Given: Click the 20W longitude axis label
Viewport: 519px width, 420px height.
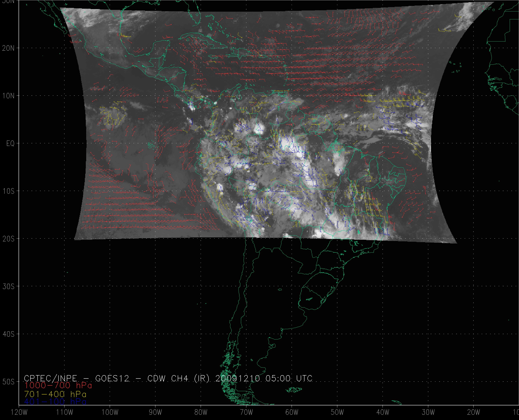Looking at the screenshot, I should point(474,412).
